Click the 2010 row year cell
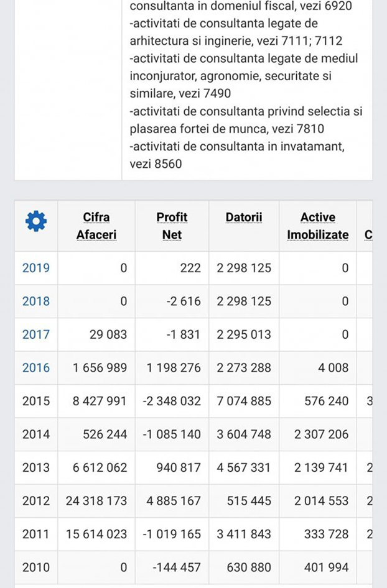387x588 pixels. 36,567
